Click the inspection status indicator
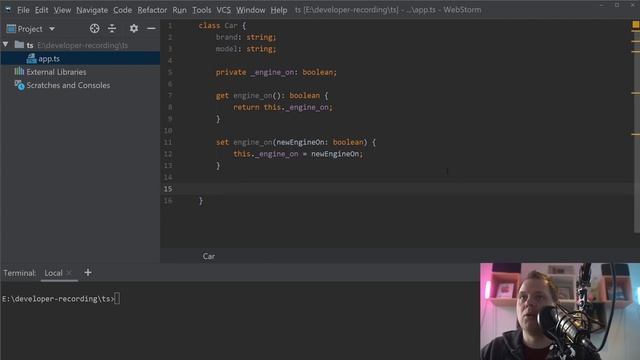The height and width of the screenshot is (360, 640). tap(636, 25)
